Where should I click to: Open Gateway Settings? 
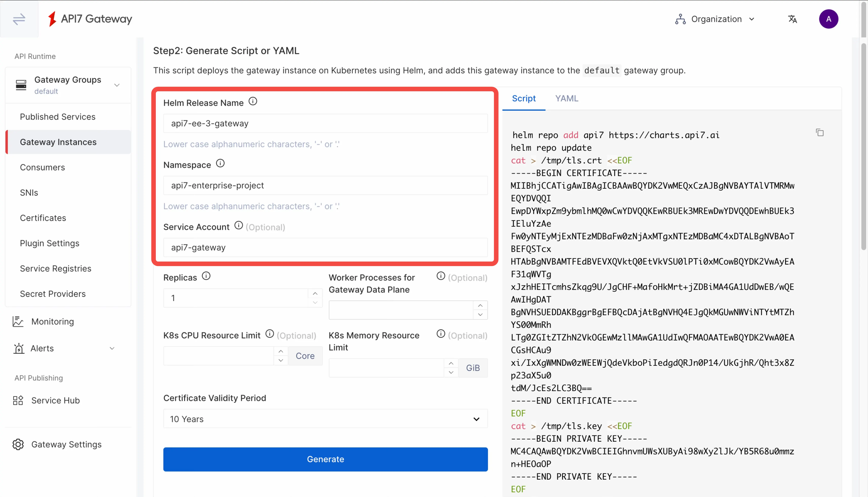click(x=66, y=444)
